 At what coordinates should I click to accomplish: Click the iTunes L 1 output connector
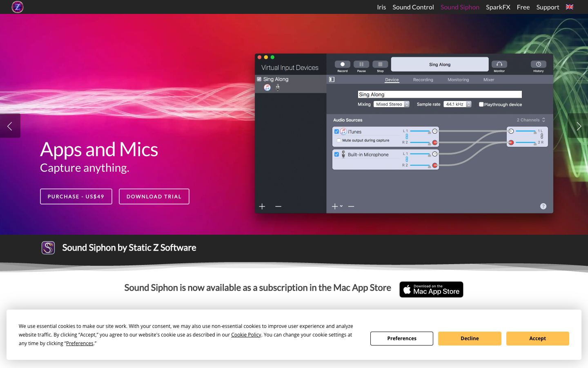pyautogui.click(x=435, y=131)
